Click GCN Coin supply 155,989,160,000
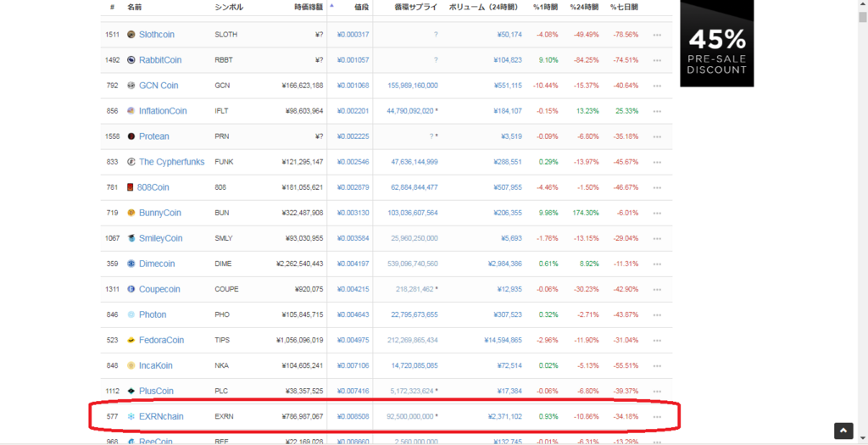The height and width of the screenshot is (445, 868). (413, 86)
